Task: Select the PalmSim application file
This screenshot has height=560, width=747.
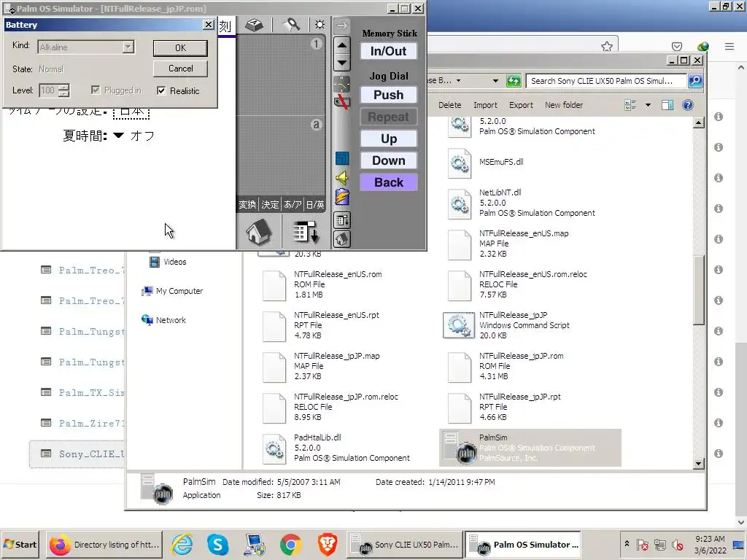Action: click(530, 448)
